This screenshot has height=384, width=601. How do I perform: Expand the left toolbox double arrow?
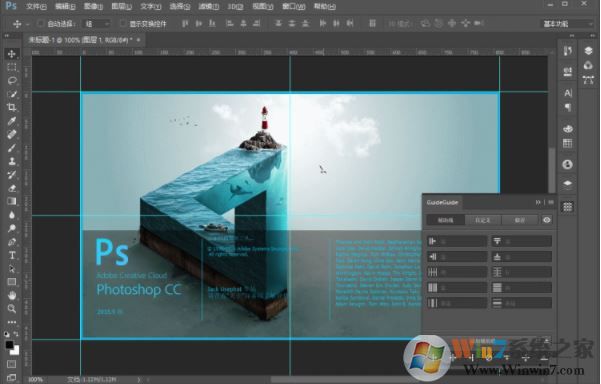[x=7, y=36]
